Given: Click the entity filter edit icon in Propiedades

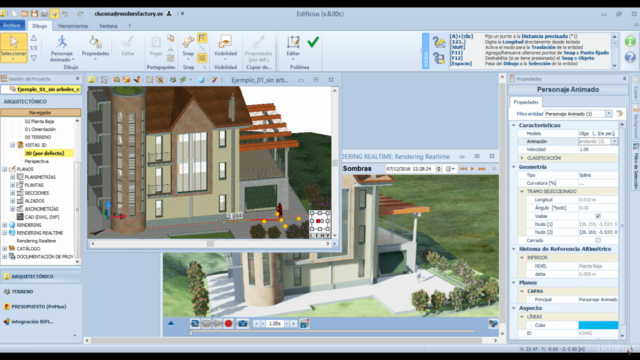Looking at the screenshot, I should tap(620, 114).
